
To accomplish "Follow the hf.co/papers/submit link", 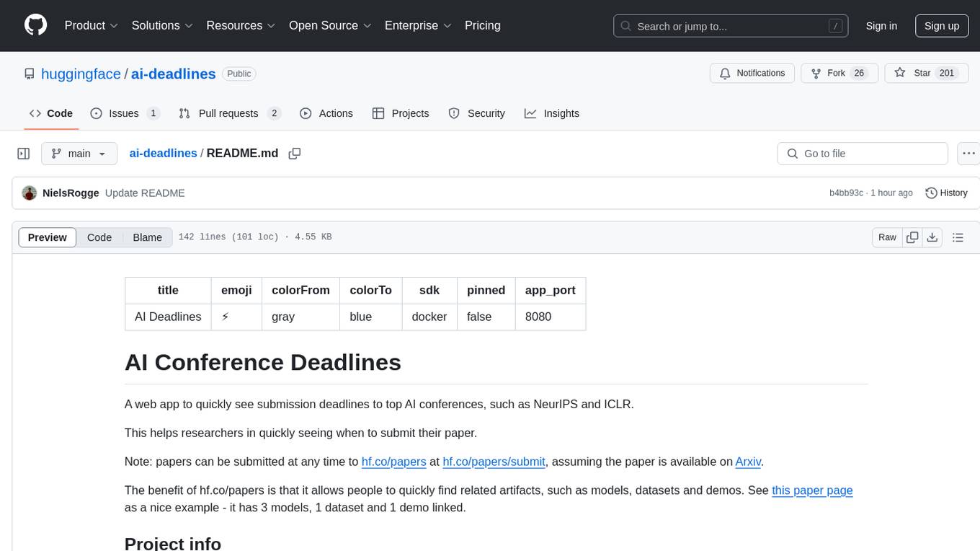I will coord(494,462).
